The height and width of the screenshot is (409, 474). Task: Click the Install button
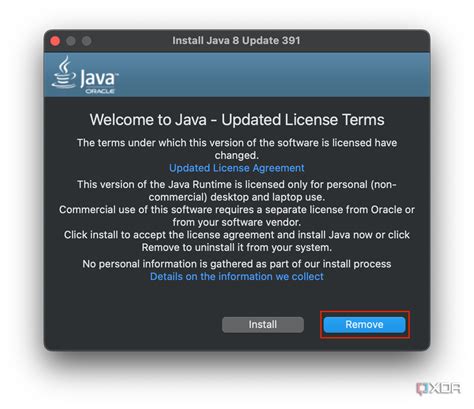tap(263, 325)
